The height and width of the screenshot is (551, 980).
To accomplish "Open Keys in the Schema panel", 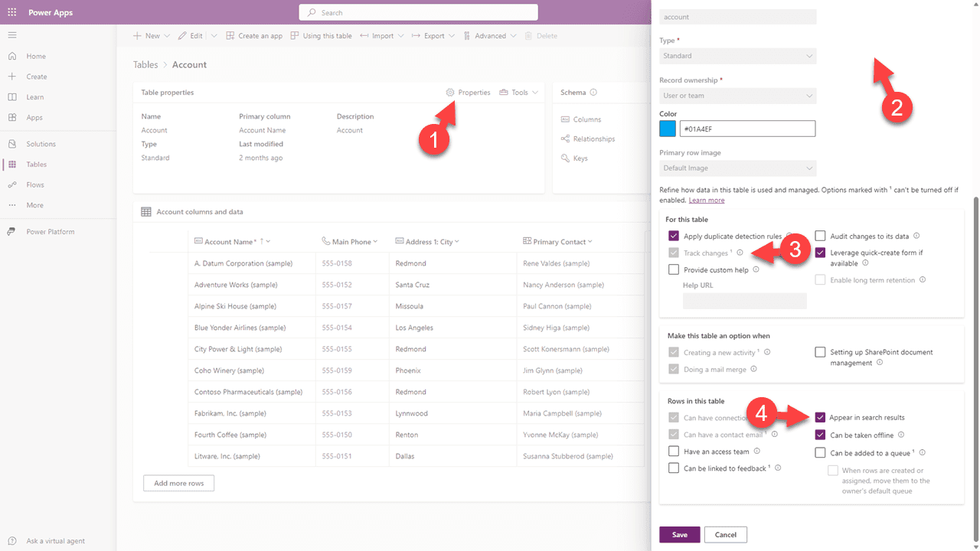I will tap(580, 158).
